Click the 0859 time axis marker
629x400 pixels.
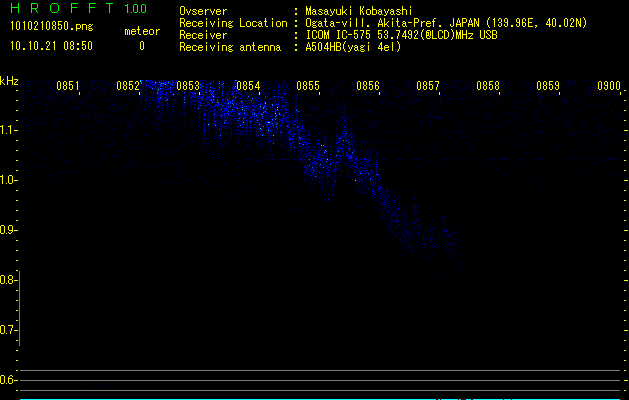tap(548, 86)
